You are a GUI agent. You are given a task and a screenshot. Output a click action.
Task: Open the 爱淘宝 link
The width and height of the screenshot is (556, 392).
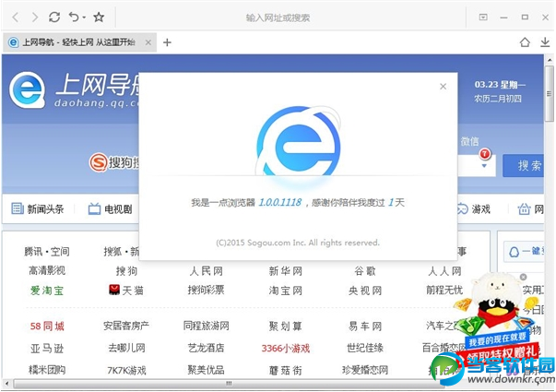tap(47, 291)
